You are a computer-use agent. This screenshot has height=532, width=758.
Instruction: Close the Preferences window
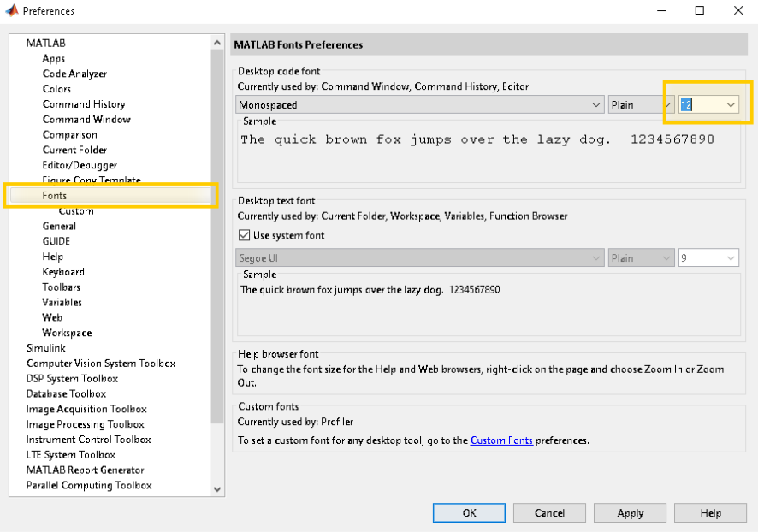738,10
